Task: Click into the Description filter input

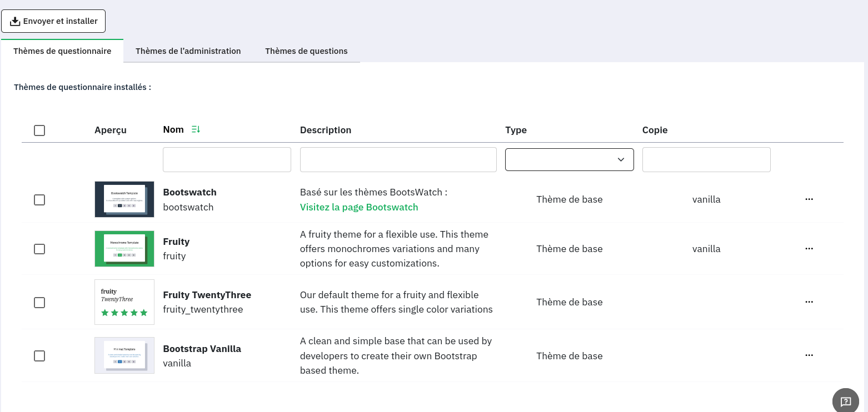Action: pyautogui.click(x=398, y=160)
